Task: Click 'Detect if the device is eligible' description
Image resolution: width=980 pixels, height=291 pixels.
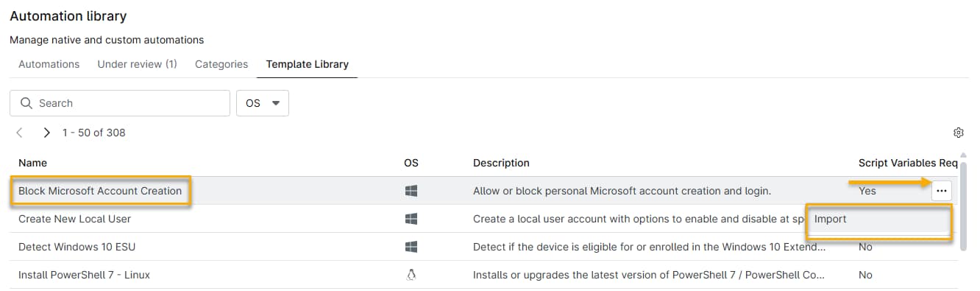Action: pos(649,247)
